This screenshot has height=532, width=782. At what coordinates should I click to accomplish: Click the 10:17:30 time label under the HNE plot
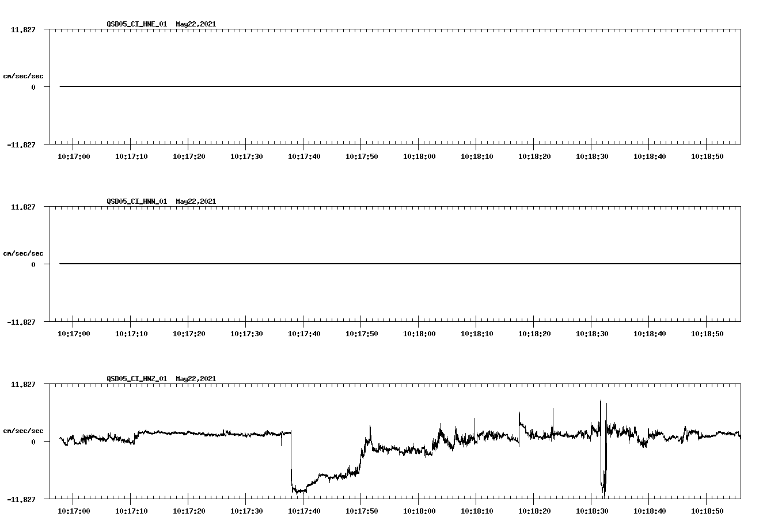pos(246,157)
